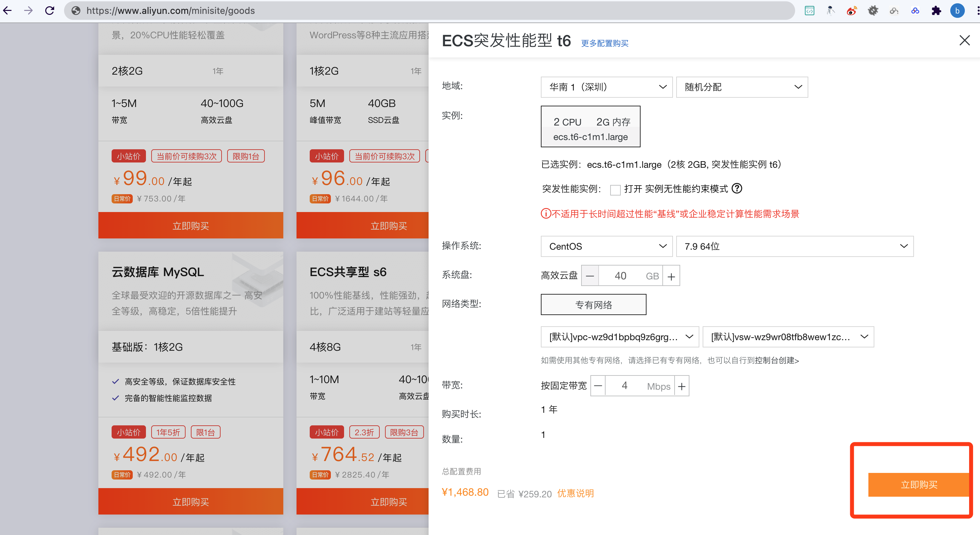Decrease system disk size with minus button
980x535 pixels.
[x=590, y=276]
